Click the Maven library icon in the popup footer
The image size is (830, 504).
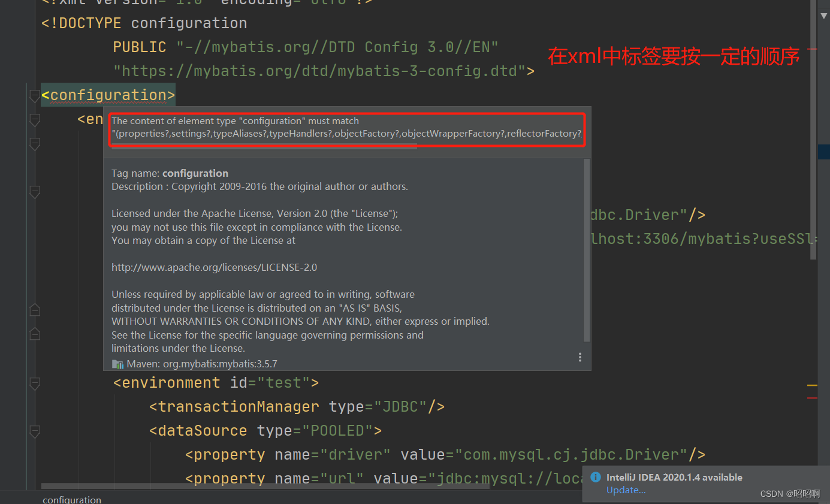coord(117,364)
